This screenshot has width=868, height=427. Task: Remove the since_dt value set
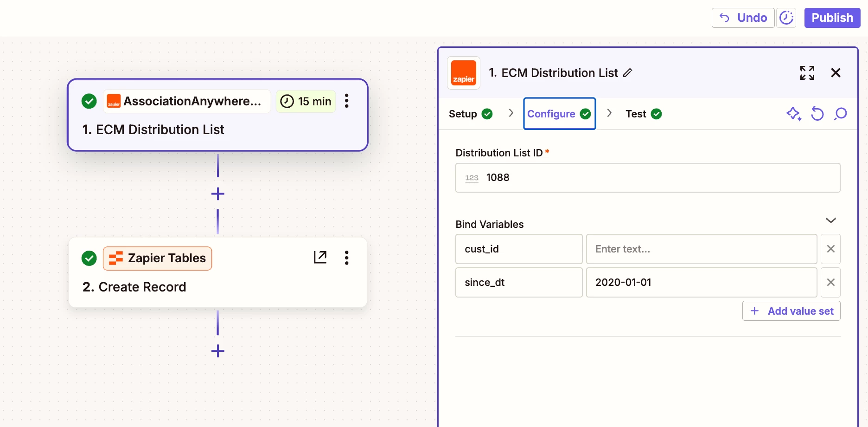pyautogui.click(x=830, y=282)
